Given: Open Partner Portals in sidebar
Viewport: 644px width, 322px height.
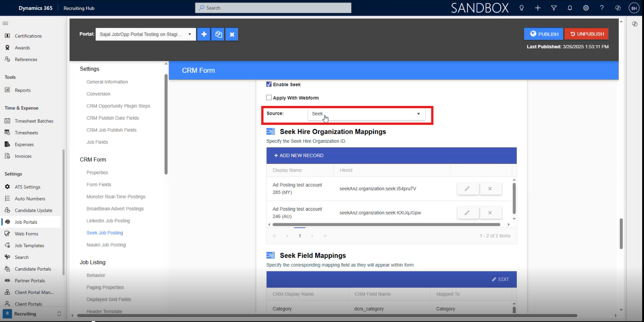Looking at the screenshot, I should click(x=30, y=281).
